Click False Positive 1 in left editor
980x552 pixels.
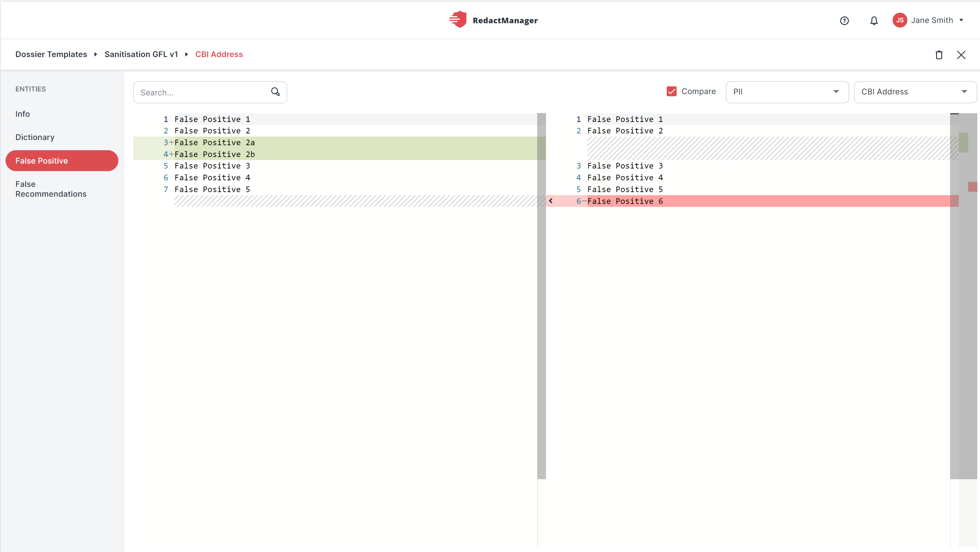tap(212, 119)
